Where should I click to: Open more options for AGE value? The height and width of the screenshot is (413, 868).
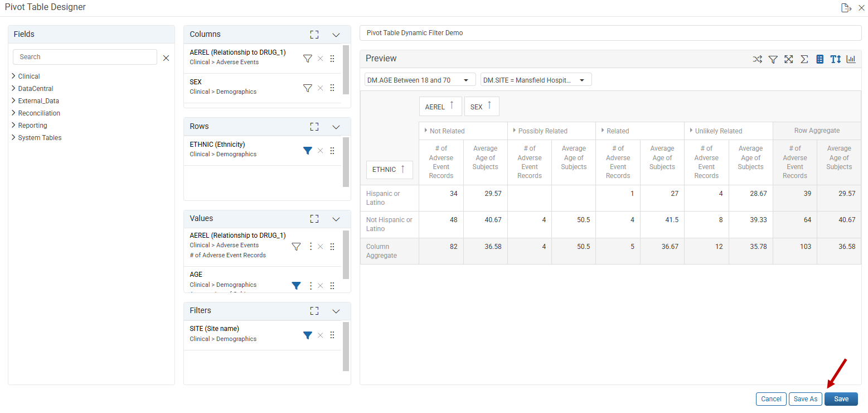pyautogui.click(x=311, y=285)
